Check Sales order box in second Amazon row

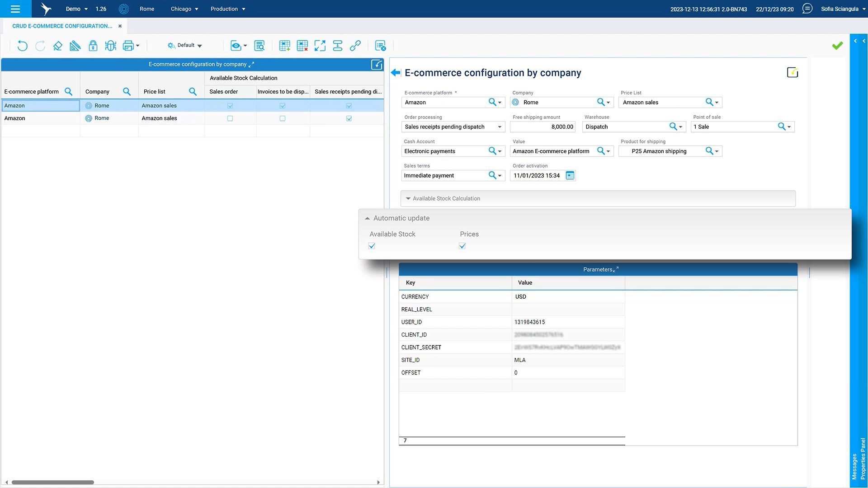click(x=230, y=118)
